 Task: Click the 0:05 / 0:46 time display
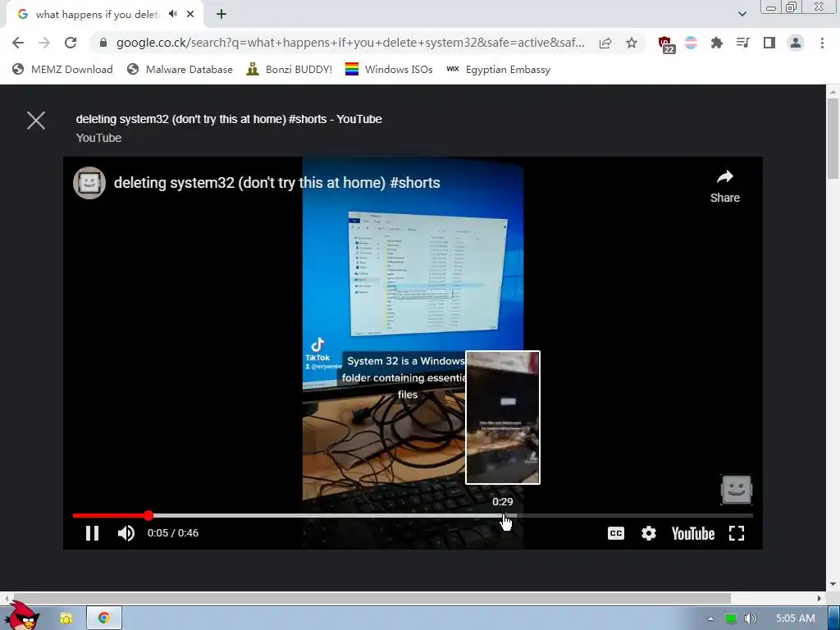pos(173,533)
